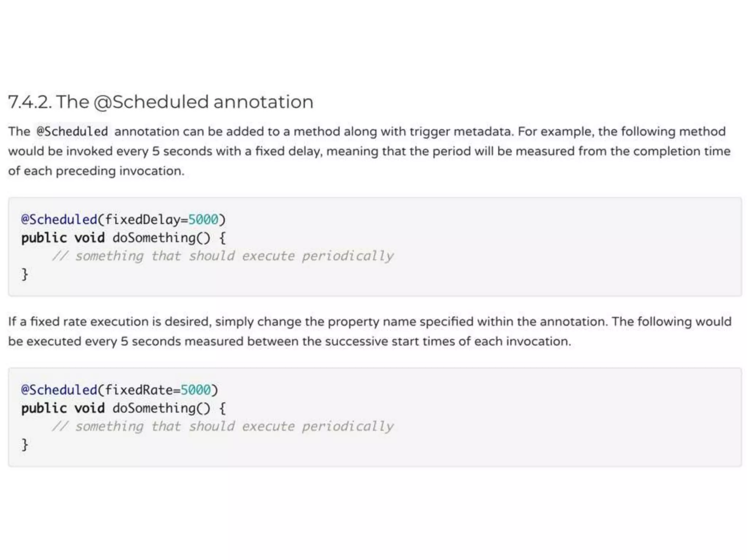Viewport: 747px width, 560px height.
Task: Click the closing brace of first code block
Action: (24, 274)
